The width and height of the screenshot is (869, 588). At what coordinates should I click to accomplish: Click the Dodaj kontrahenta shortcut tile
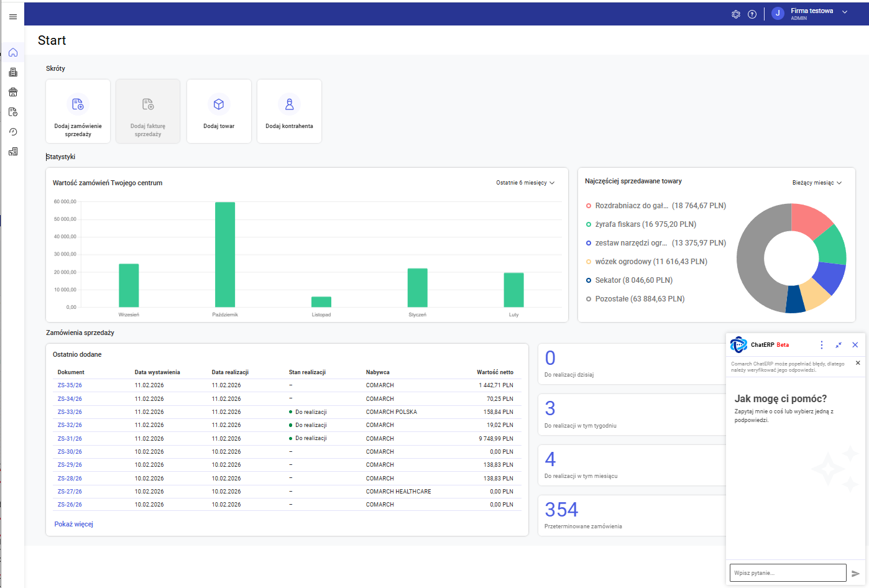(x=289, y=111)
